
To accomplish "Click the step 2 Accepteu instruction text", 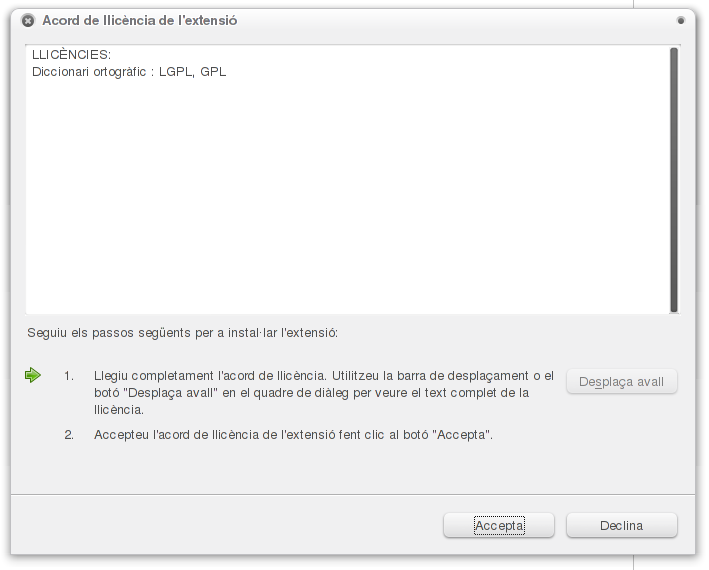I will click(x=293, y=435).
